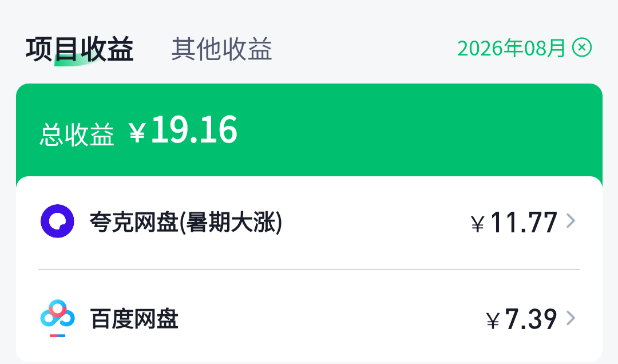Click the divider between 夸克 and 百度 rows

click(309, 270)
